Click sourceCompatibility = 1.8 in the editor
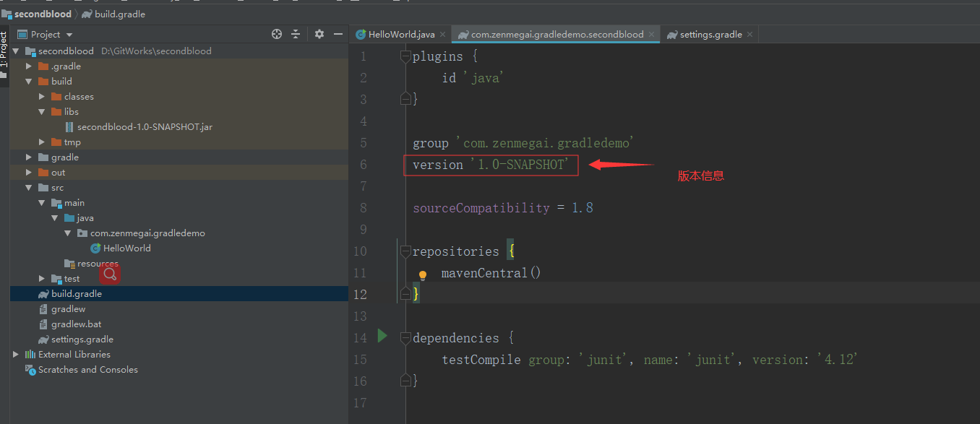 [x=503, y=208]
